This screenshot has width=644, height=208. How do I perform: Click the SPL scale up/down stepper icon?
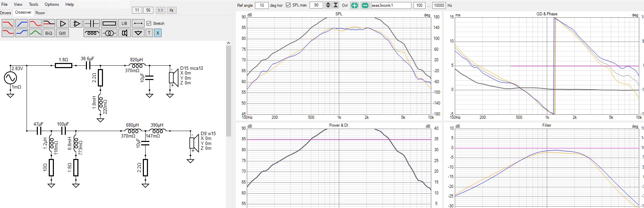click(328, 5)
